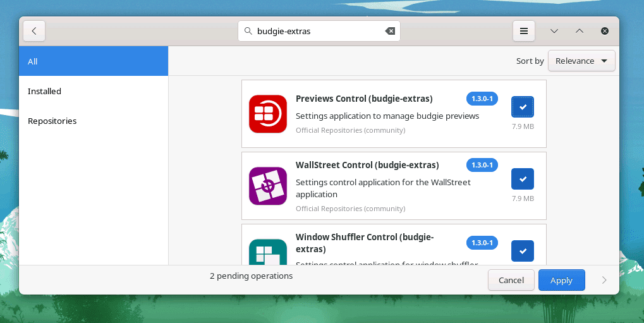Switch to Installed packages list
Image resolution: width=644 pixels, height=323 pixels.
[x=94, y=91]
